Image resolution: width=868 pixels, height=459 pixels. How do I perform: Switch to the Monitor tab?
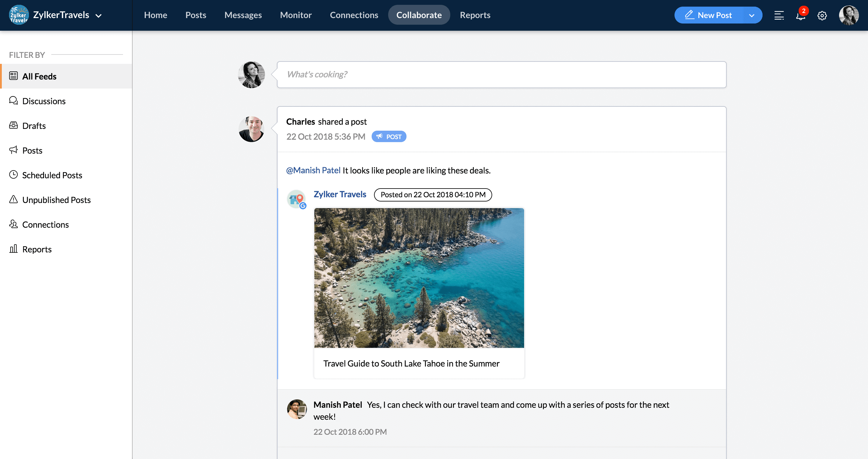(295, 15)
